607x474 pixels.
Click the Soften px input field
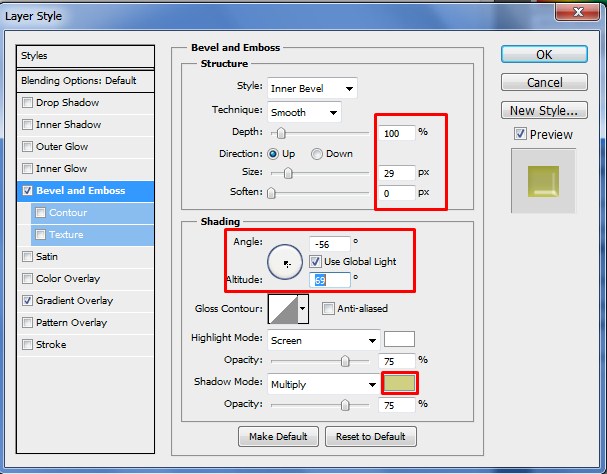point(396,193)
